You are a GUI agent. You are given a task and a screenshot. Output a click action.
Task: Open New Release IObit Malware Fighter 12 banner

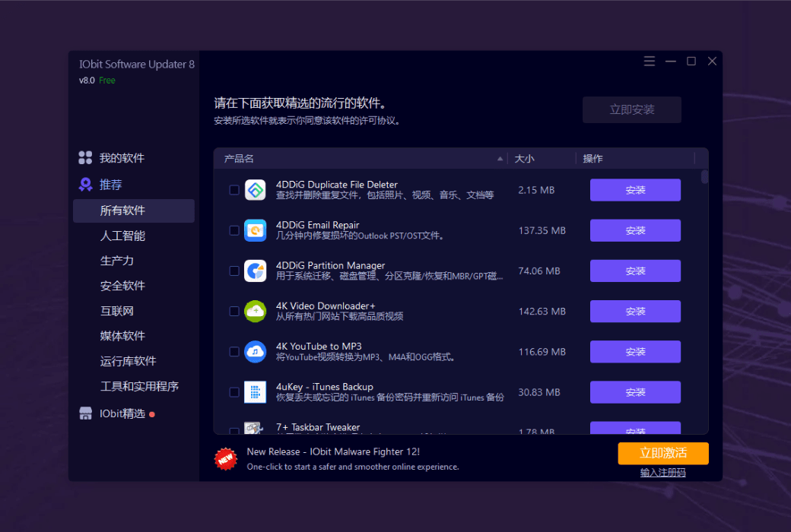pos(333,452)
